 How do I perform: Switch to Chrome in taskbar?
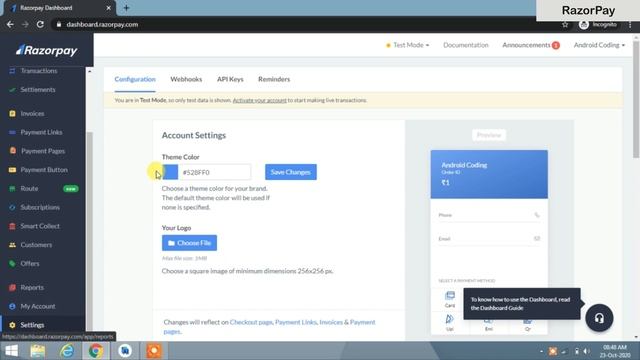[96, 351]
